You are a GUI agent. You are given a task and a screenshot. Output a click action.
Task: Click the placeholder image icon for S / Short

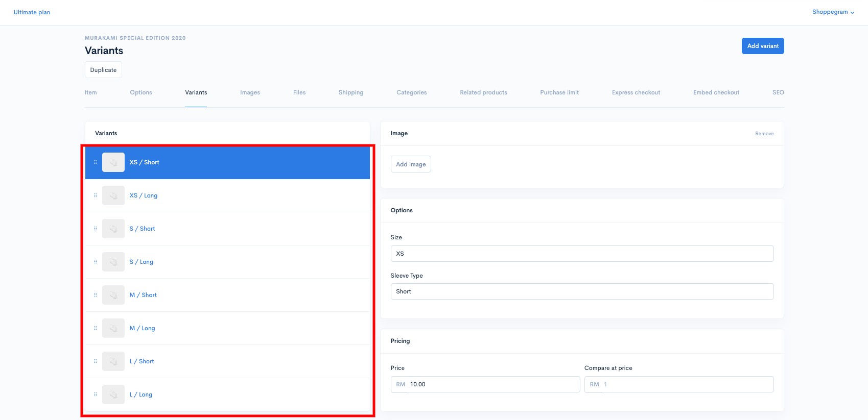click(x=113, y=229)
